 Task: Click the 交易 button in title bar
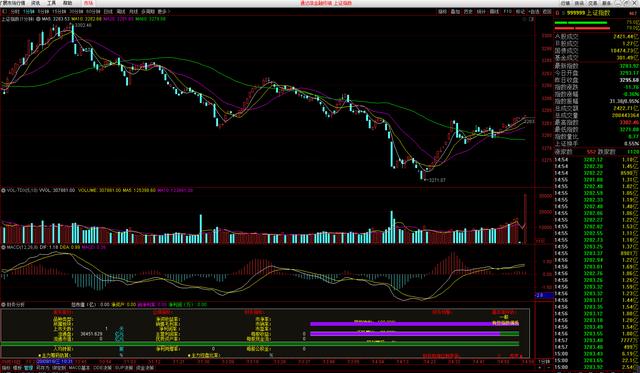pyautogui.click(x=593, y=3)
